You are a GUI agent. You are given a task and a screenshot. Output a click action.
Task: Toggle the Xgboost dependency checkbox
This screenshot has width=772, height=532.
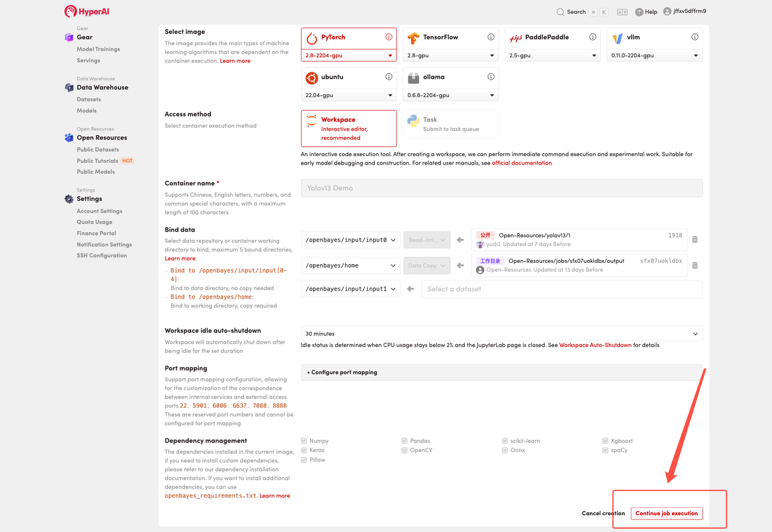(x=605, y=441)
